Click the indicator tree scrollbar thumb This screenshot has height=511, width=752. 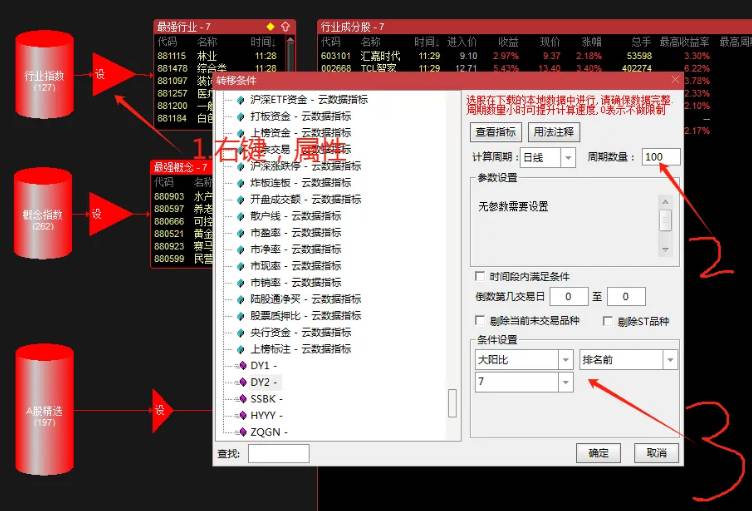tap(452, 403)
